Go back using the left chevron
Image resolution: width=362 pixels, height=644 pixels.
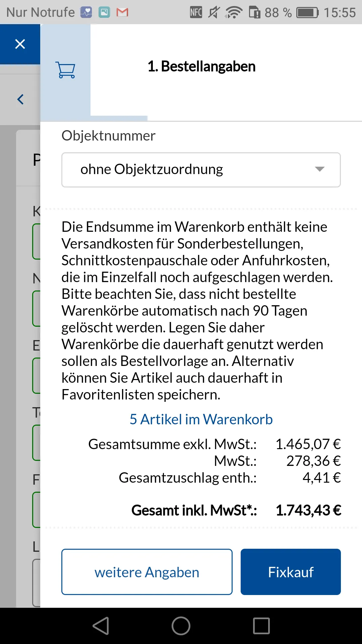[x=20, y=99]
